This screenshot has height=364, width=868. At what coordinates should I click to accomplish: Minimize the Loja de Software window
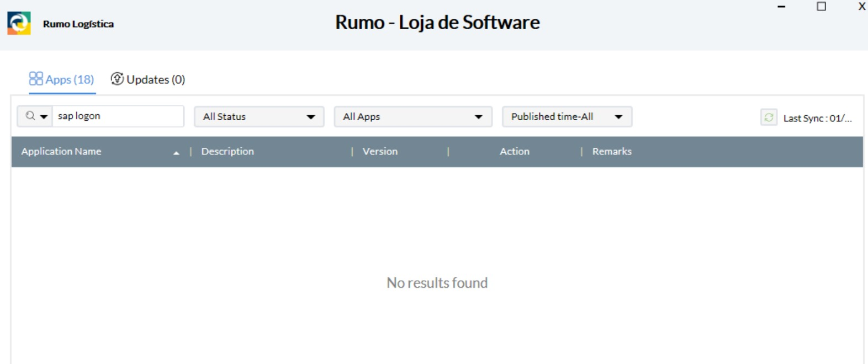781,7
